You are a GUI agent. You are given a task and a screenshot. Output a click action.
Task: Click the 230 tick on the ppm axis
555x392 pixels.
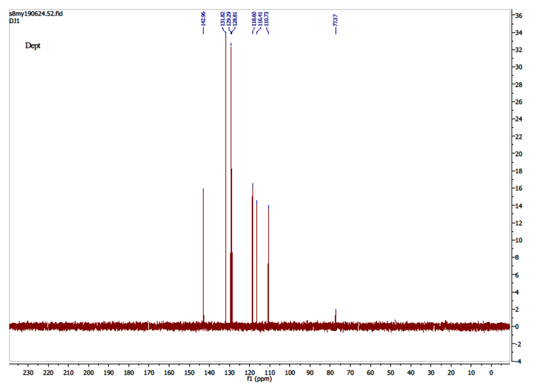(28, 372)
